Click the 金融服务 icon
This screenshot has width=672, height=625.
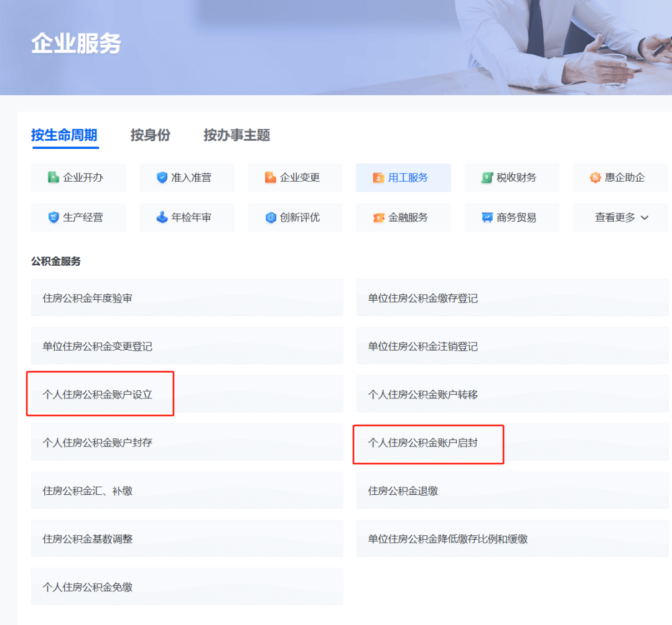click(x=378, y=217)
